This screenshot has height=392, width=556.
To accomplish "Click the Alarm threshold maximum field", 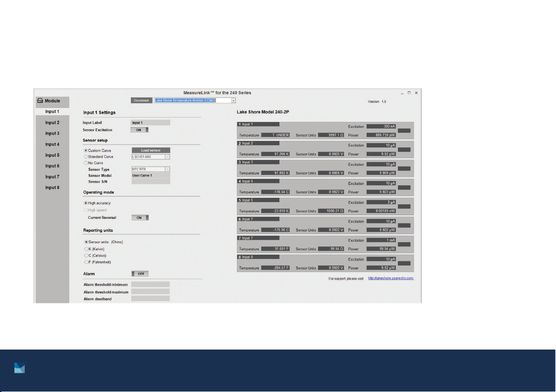I will [150, 292].
